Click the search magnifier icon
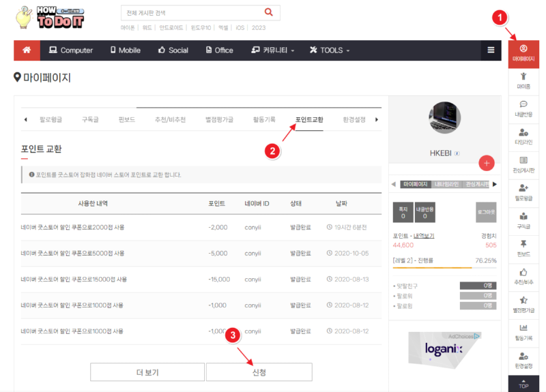The image size is (546, 392). point(269,12)
